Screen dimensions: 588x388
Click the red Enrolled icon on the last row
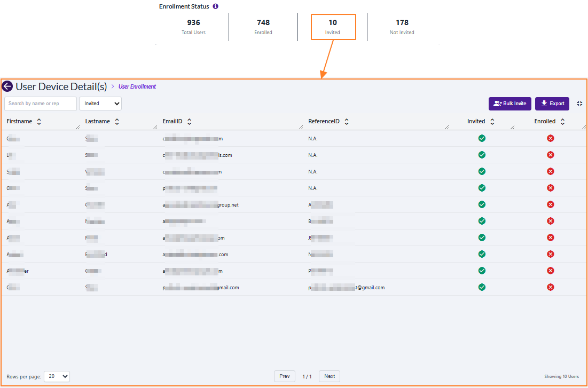[551, 287]
